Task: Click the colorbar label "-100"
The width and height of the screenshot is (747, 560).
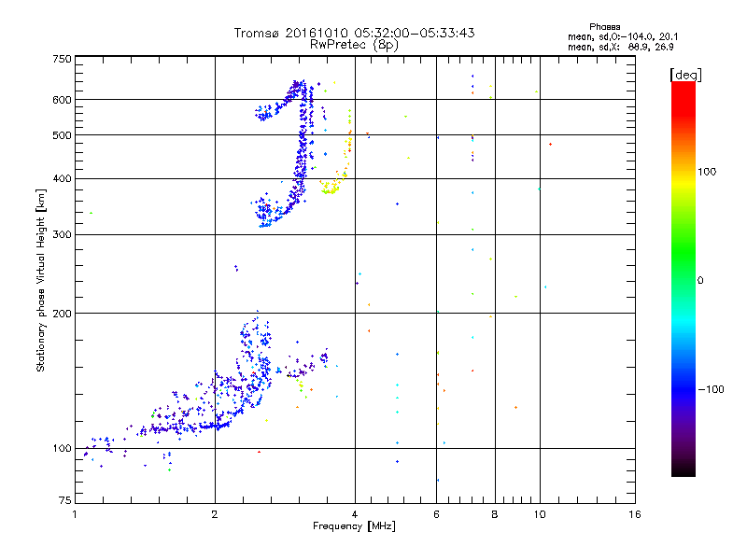Action: (x=711, y=389)
